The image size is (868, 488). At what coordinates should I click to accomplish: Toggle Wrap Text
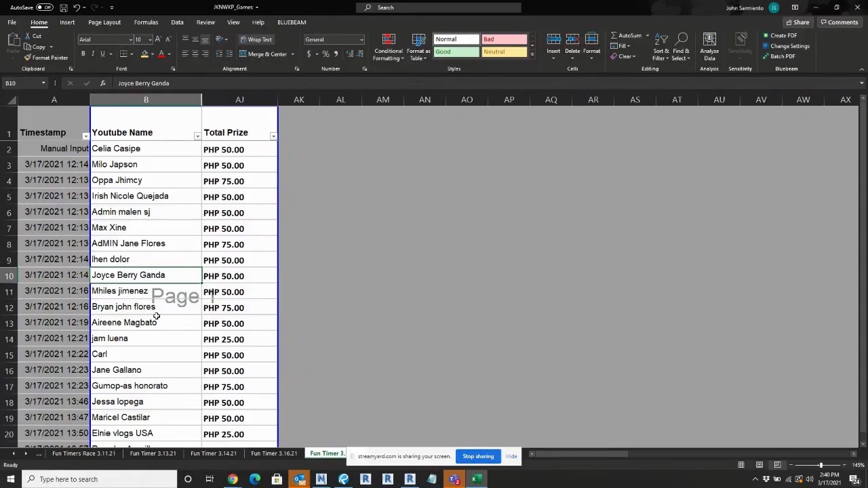pos(256,39)
